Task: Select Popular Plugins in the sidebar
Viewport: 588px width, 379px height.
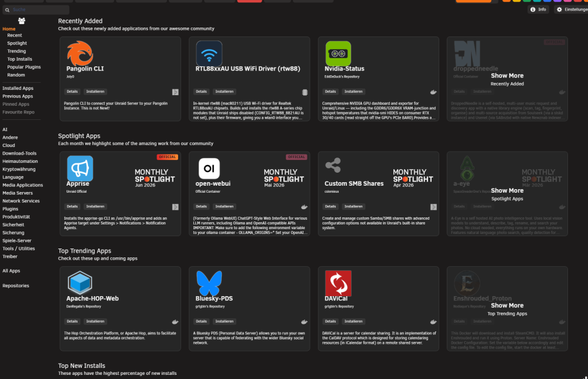Action: coord(24,67)
